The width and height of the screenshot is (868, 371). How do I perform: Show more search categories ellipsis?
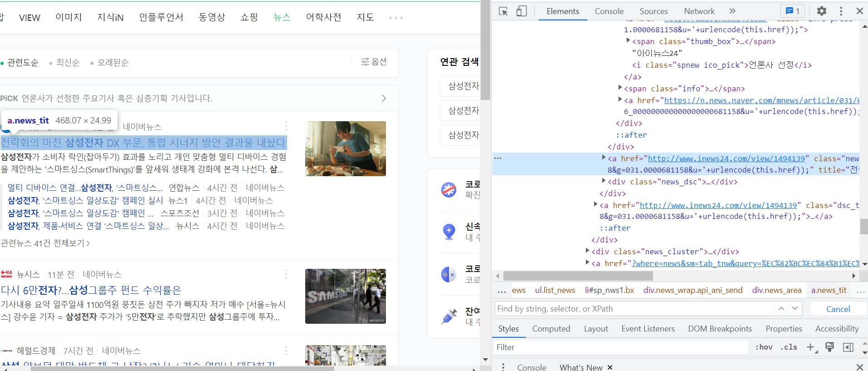(396, 18)
